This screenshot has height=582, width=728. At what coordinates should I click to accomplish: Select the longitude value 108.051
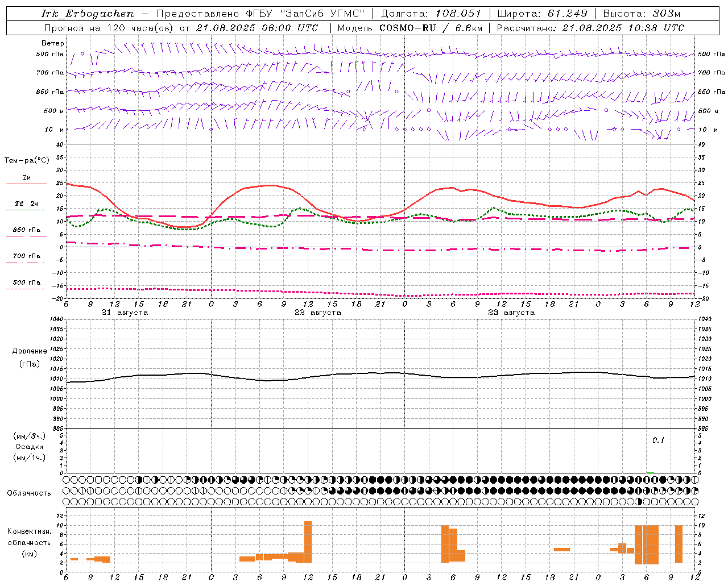[458, 14]
